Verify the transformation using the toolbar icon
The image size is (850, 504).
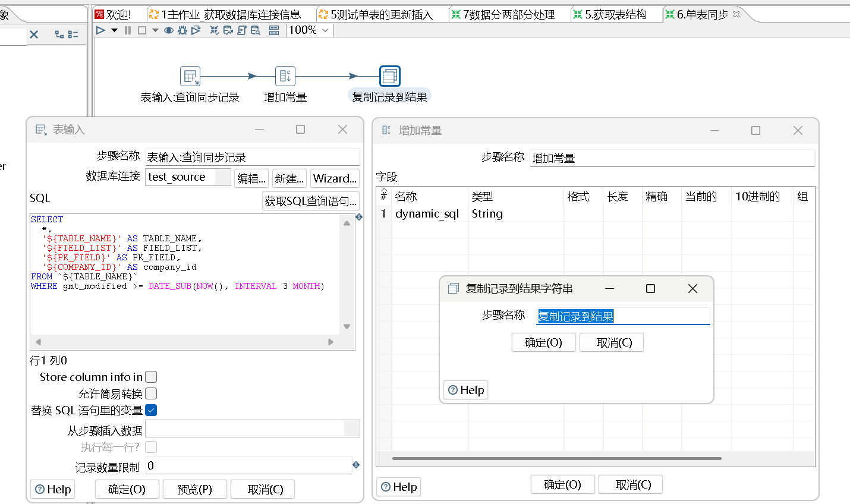(x=215, y=30)
